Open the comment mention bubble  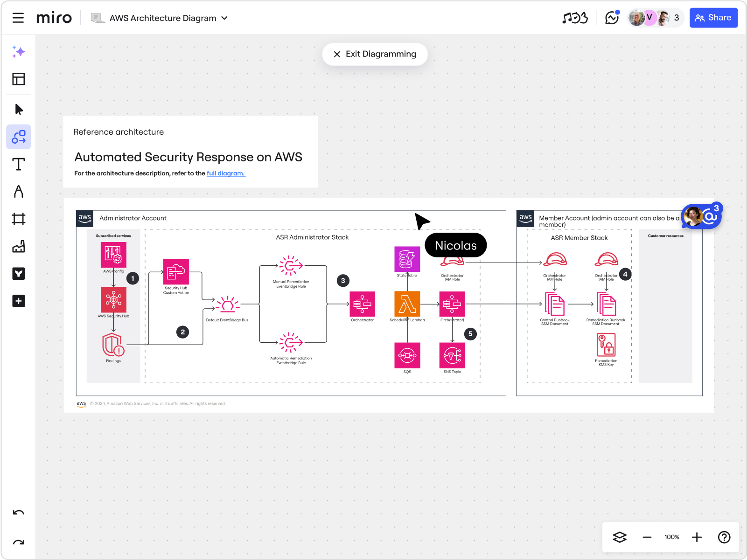click(702, 216)
